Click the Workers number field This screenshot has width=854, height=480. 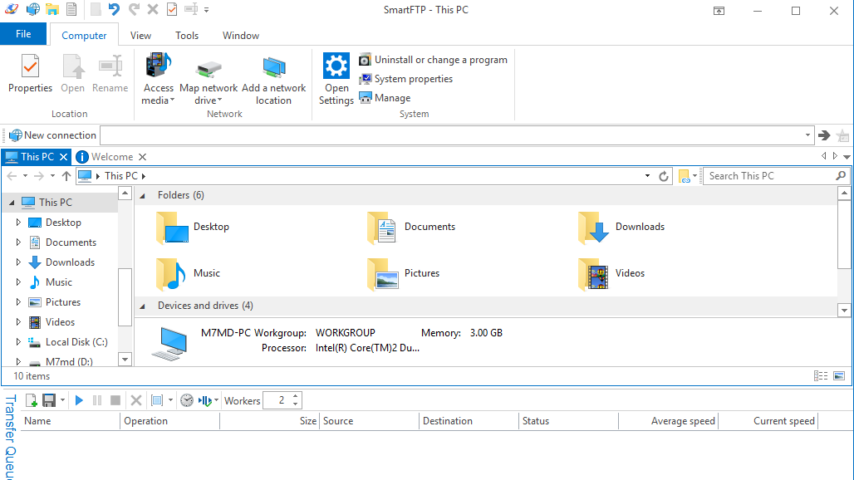pyautogui.click(x=278, y=400)
